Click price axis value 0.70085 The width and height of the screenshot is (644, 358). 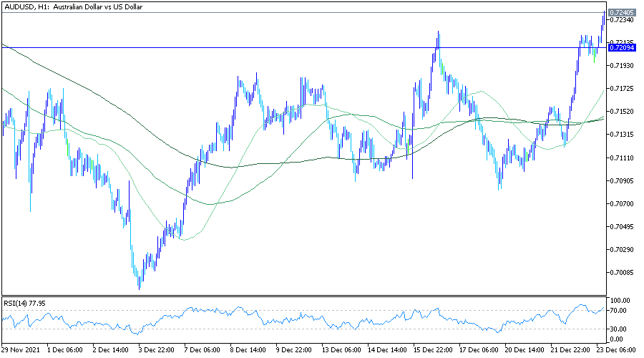[x=621, y=273]
